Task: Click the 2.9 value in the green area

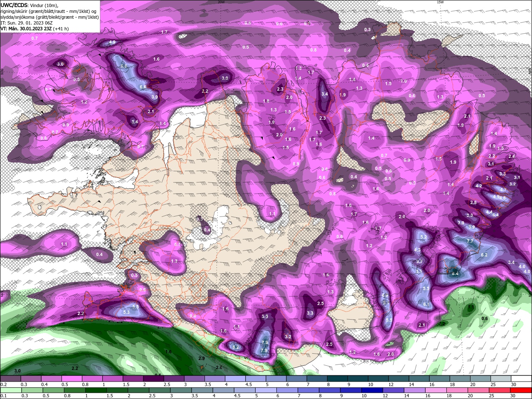Action: pos(202,358)
